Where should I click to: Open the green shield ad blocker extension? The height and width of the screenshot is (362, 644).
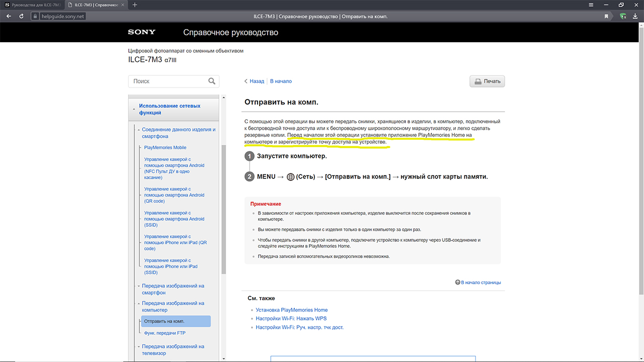622,16
